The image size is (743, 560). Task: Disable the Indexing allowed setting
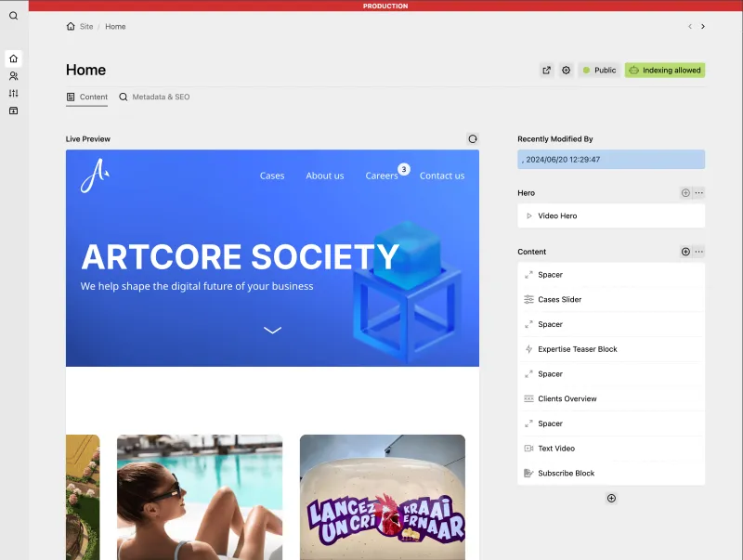pyautogui.click(x=667, y=70)
